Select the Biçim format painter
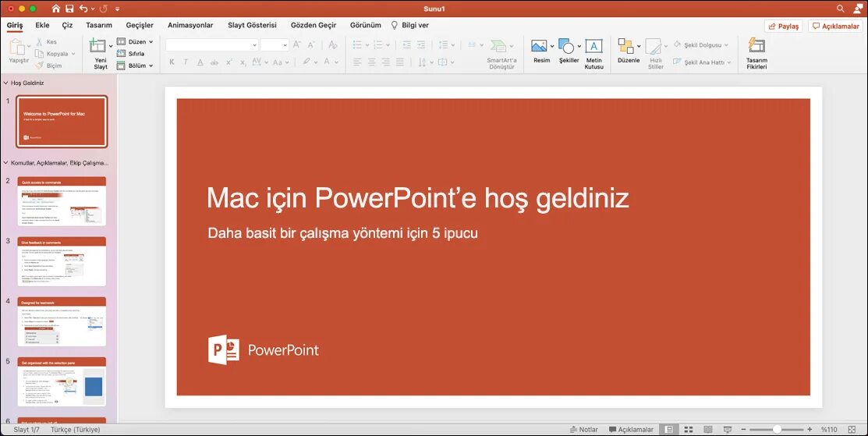Image resolution: width=868 pixels, height=436 pixels. [x=48, y=66]
